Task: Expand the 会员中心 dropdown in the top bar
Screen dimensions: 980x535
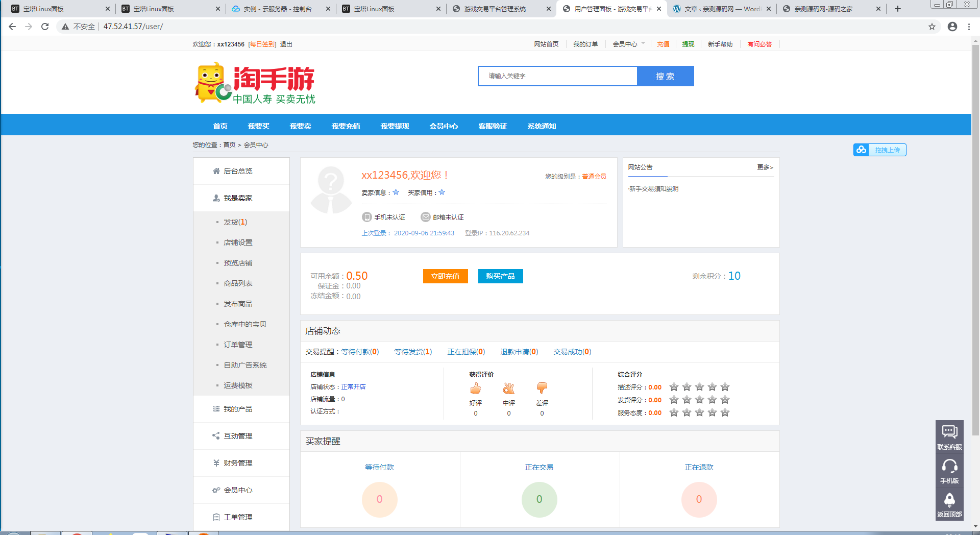Action: [629, 44]
